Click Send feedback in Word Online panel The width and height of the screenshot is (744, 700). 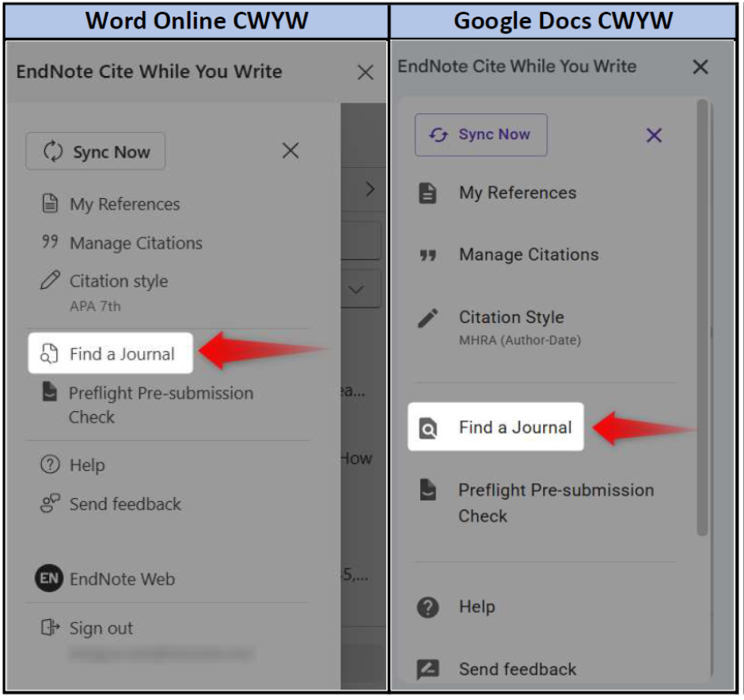125,504
